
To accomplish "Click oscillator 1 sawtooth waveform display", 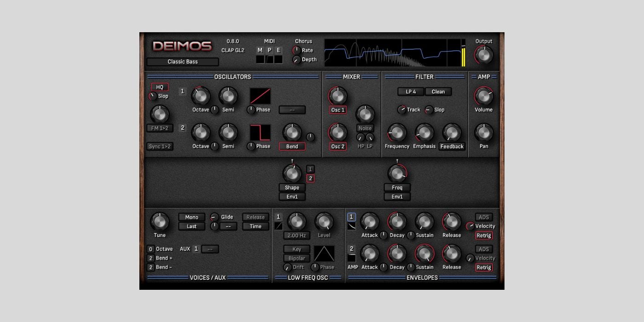I will [260, 96].
